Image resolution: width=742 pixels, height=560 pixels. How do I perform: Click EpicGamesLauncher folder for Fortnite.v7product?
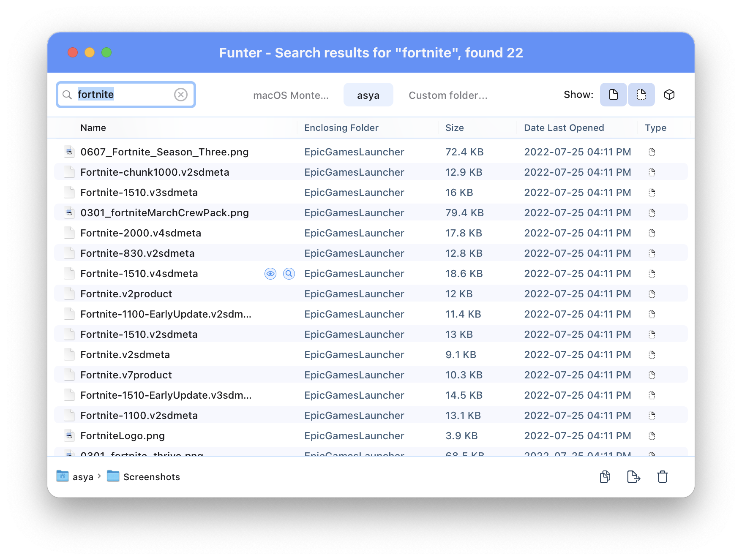[x=354, y=375]
